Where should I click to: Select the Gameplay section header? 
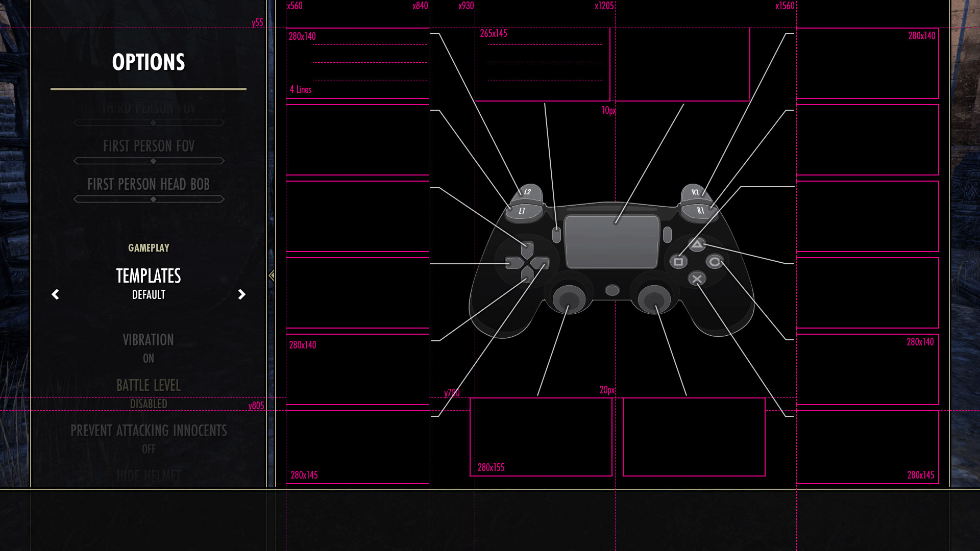[x=148, y=248]
